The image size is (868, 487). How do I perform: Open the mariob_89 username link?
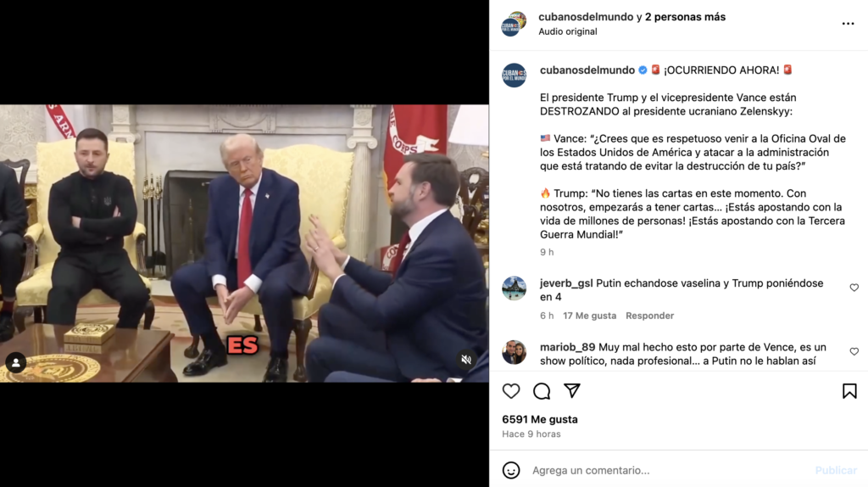coord(567,347)
